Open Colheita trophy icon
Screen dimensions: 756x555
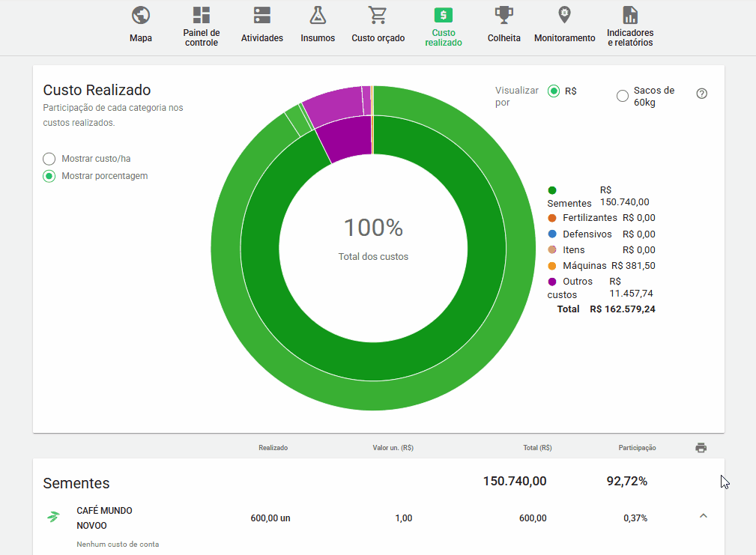tap(504, 15)
